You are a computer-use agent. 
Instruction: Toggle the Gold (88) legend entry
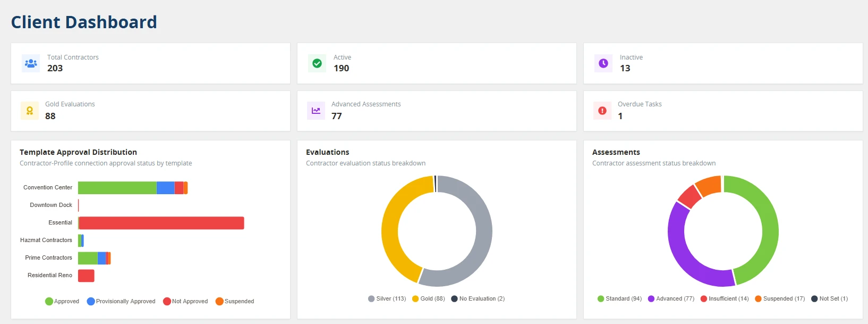428,298
